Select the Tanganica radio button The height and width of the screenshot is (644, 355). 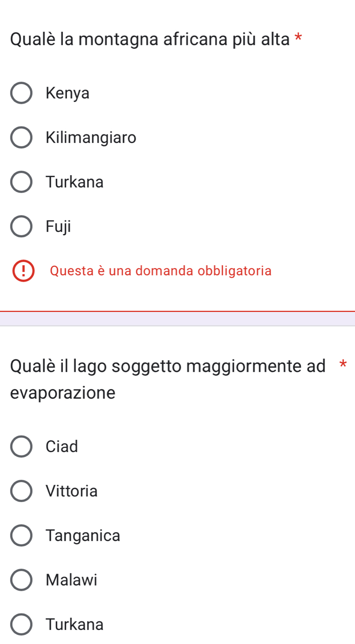[21, 536]
